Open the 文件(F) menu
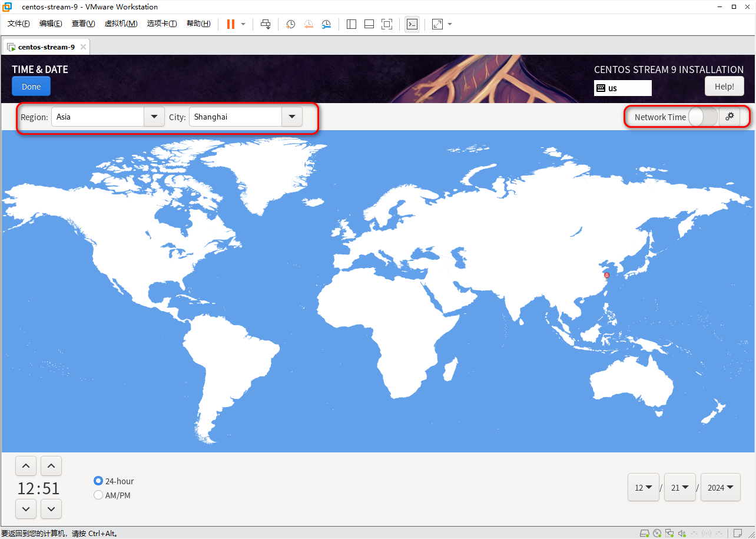The height and width of the screenshot is (539, 756). tap(19, 24)
